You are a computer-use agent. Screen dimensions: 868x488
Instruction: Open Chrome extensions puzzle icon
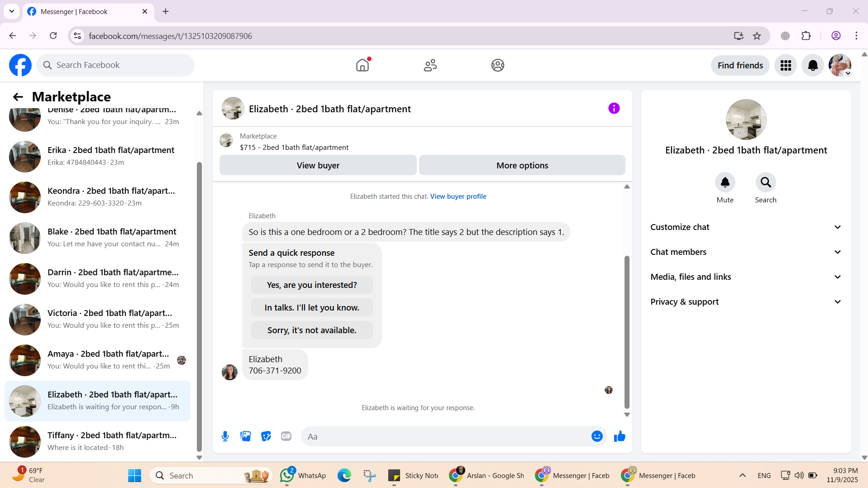click(x=806, y=36)
